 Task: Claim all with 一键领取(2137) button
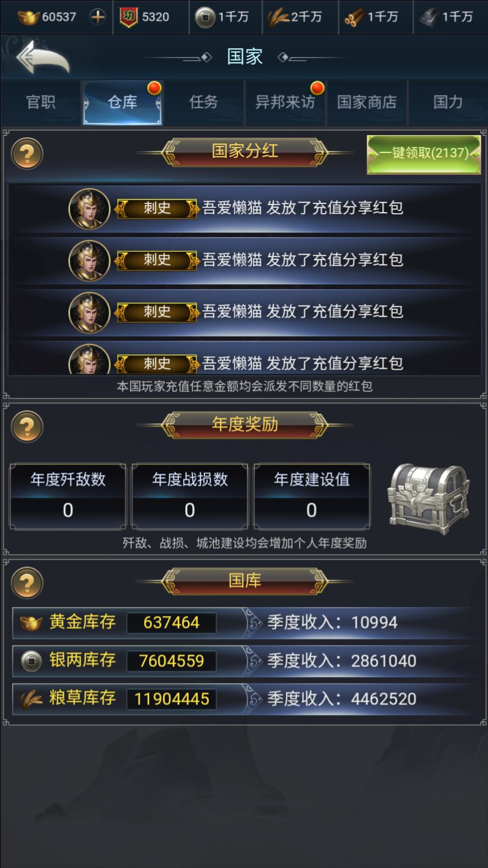424,154
